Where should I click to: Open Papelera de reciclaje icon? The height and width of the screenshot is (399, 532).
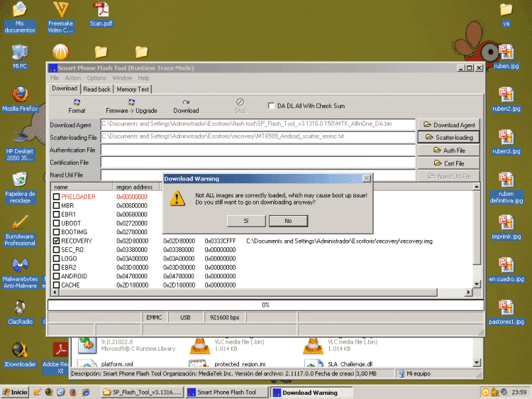coord(20,187)
